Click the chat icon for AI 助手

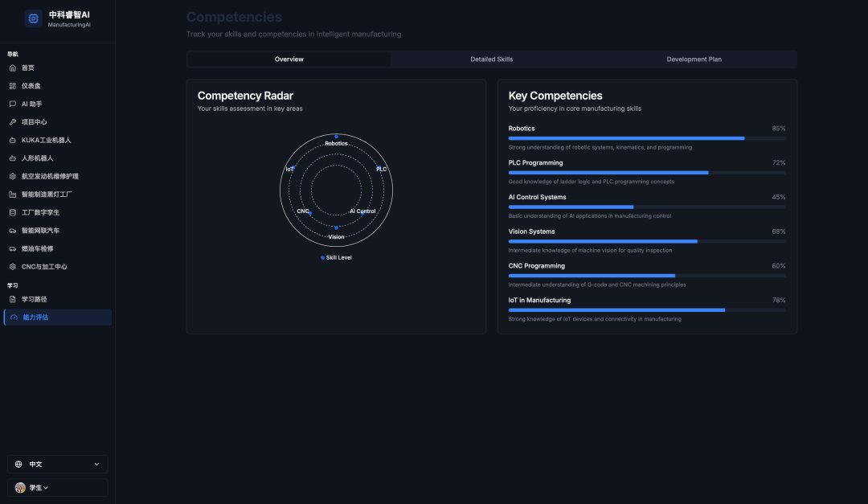pyautogui.click(x=13, y=104)
